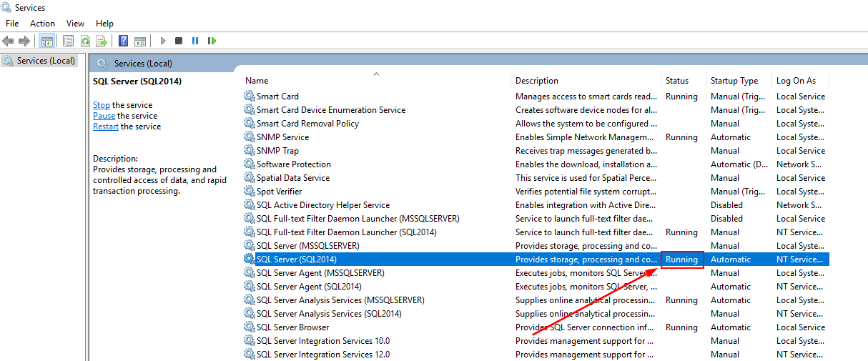Click SQL Server (SQL2014) heading in details pane
Screen dimensions: 868x361
pos(137,81)
